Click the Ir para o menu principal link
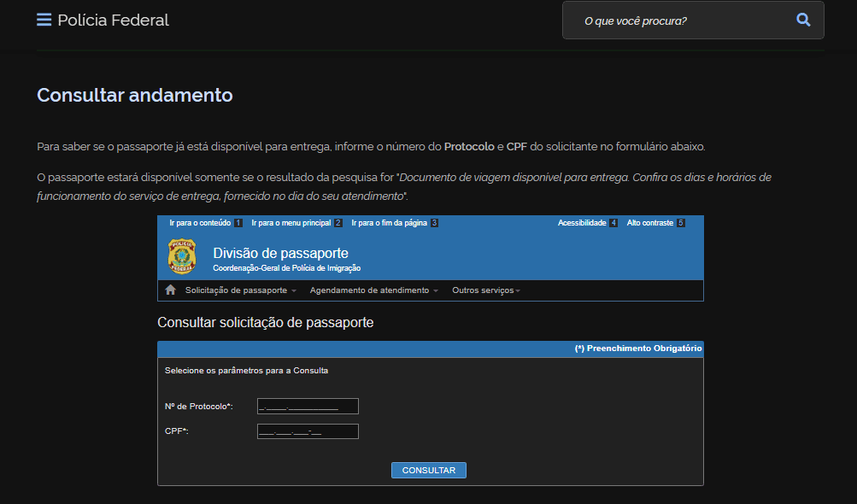This screenshot has width=857, height=504. (x=291, y=222)
